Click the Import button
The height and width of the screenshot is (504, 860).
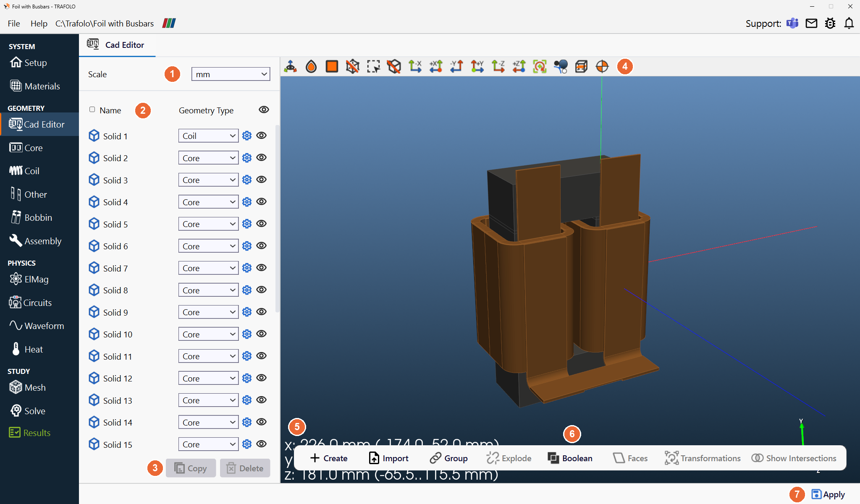pos(388,458)
